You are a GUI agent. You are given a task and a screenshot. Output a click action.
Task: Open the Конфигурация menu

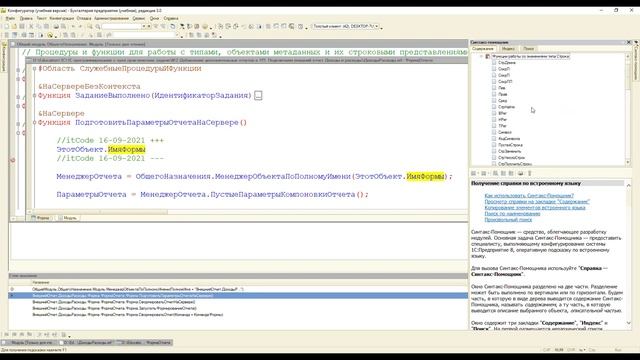point(62,18)
